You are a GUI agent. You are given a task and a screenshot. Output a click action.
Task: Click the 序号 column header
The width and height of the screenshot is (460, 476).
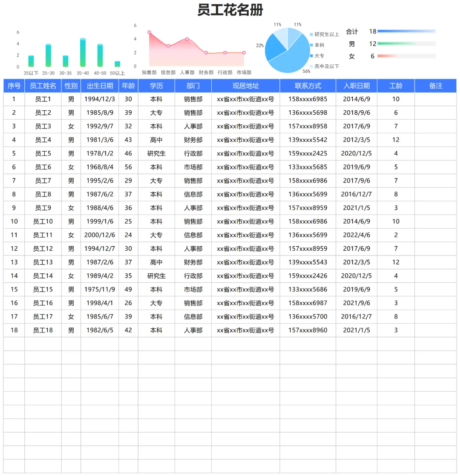click(x=14, y=86)
